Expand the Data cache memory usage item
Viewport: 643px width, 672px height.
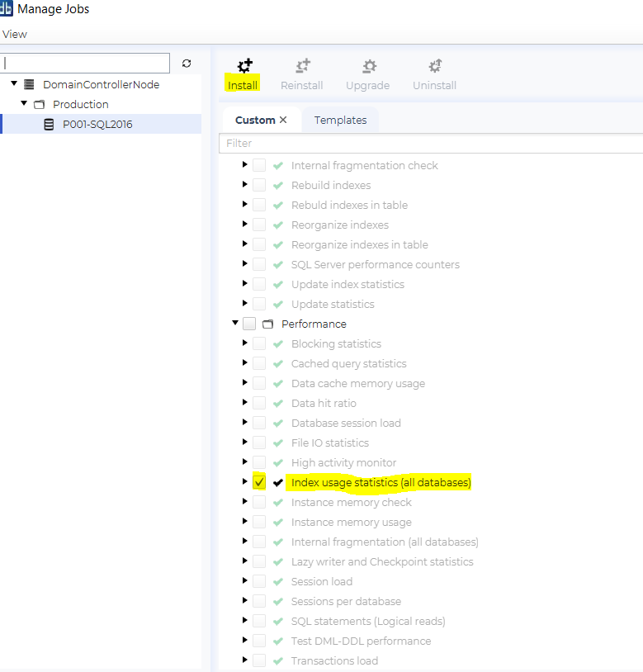[x=244, y=382]
